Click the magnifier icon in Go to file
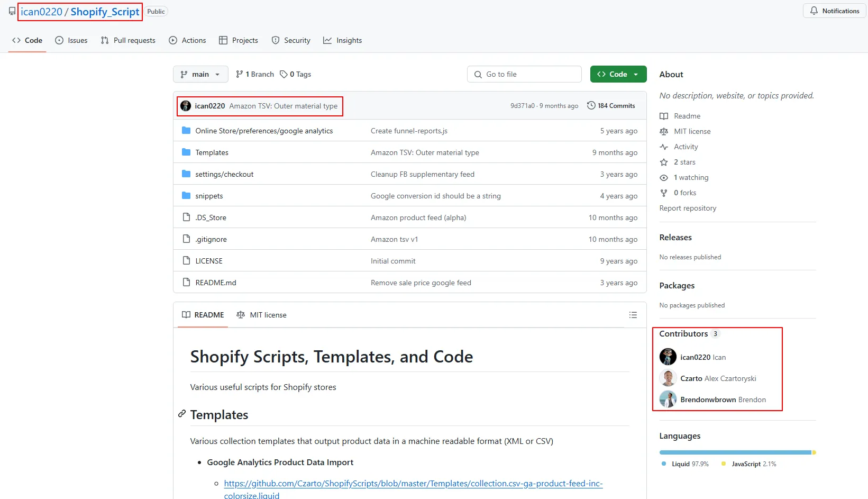868x499 pixels. (478, 75)
